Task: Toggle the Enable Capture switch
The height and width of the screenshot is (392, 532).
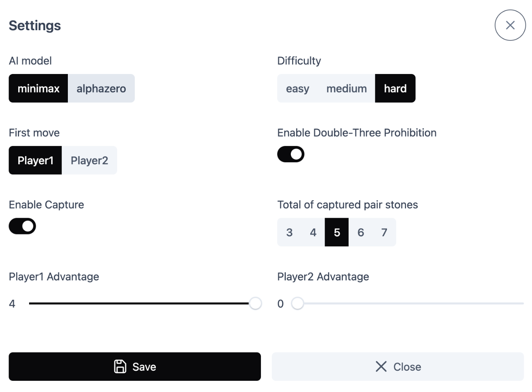Action: pos(22,226)
